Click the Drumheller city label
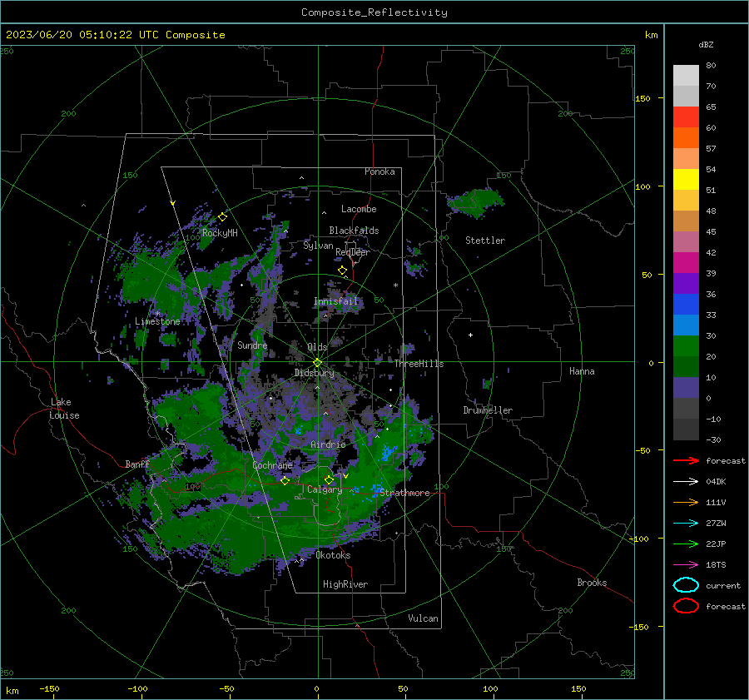 (x=488, y=410)
